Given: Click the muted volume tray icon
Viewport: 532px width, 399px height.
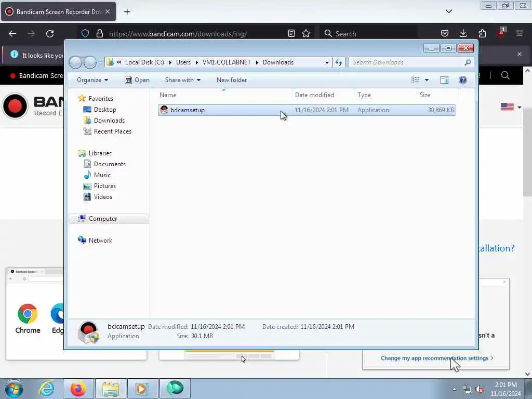Looking at the screenshot, I should coord(480,390).
